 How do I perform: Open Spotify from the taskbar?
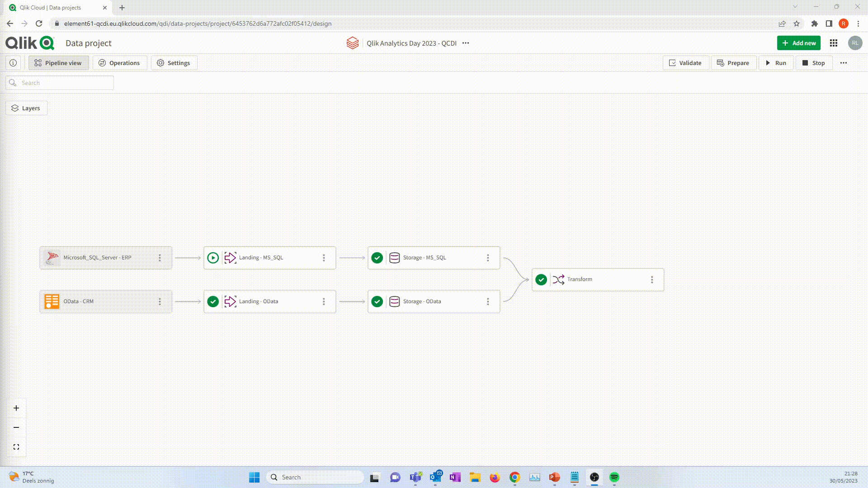pos(614,477)
